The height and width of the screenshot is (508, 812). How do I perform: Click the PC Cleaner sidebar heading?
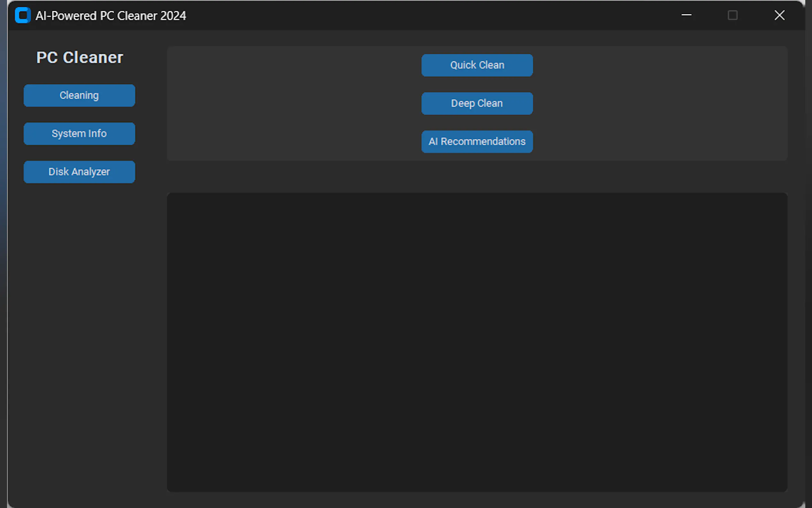click(80, 58)
